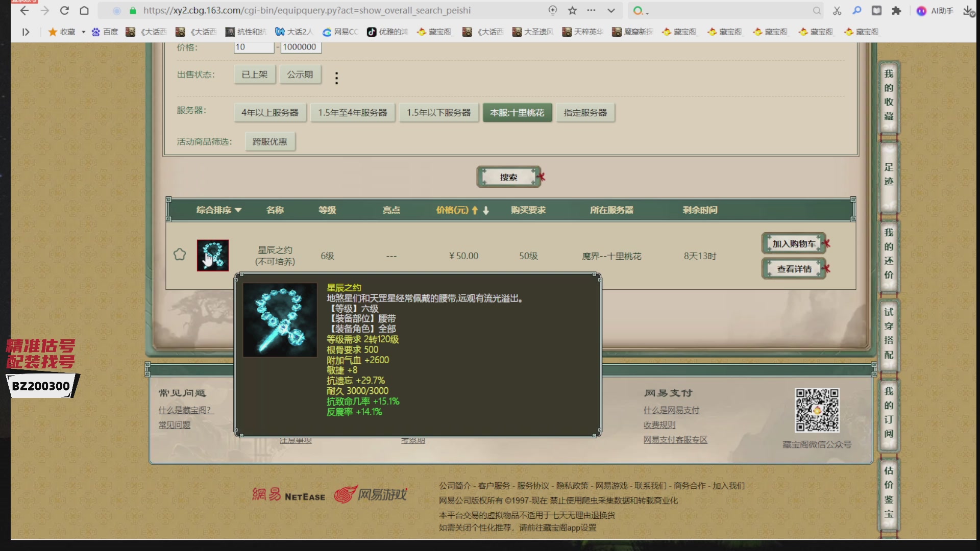This screenshot has width=980, height=551.
Task: Open the 网易支付客服专区 link
Action: (x=675, y=440)
